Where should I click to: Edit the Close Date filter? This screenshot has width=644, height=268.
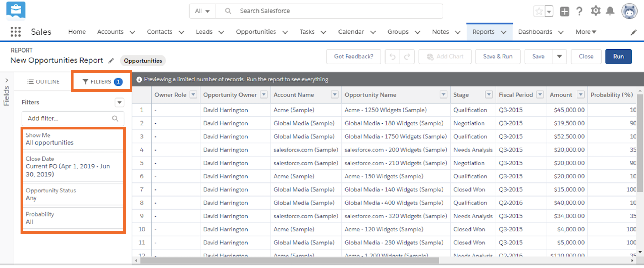click(x=73, y=166)
